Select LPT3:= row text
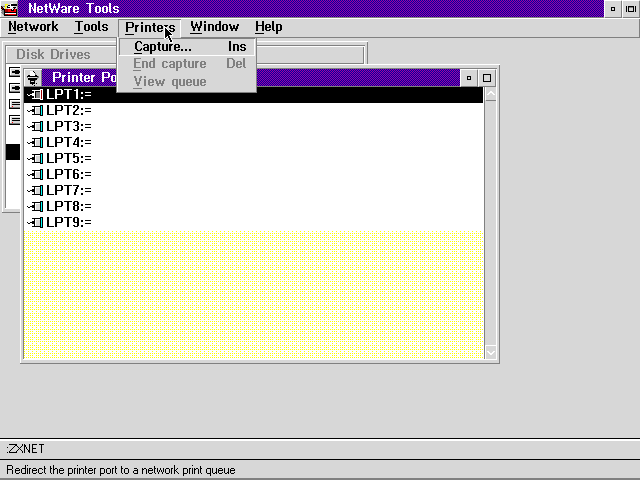 [x=69, y=127]
